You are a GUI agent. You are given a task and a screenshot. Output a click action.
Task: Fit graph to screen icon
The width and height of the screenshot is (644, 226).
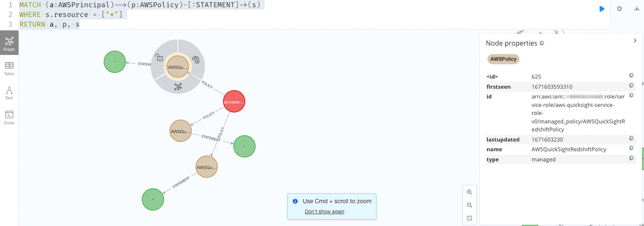coord(470,218)
